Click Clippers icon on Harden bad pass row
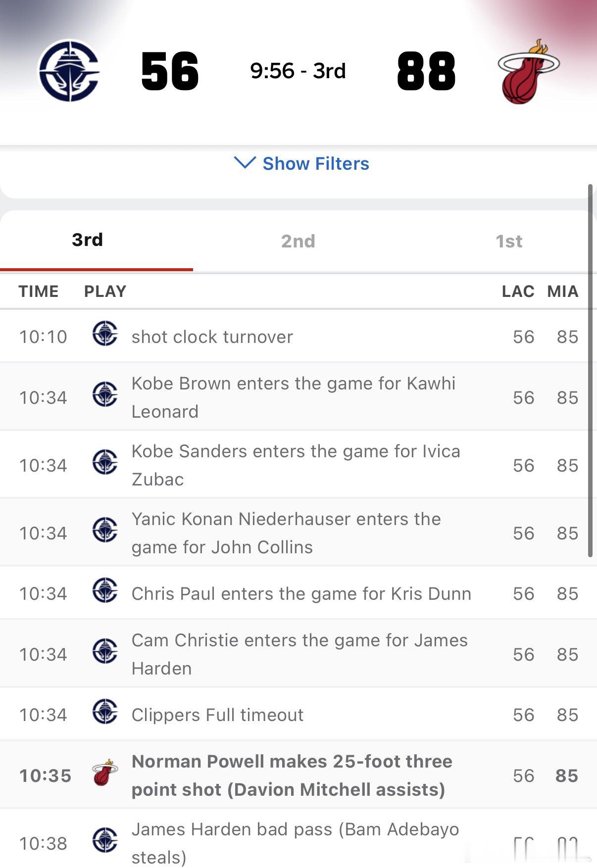 point(105,840)
